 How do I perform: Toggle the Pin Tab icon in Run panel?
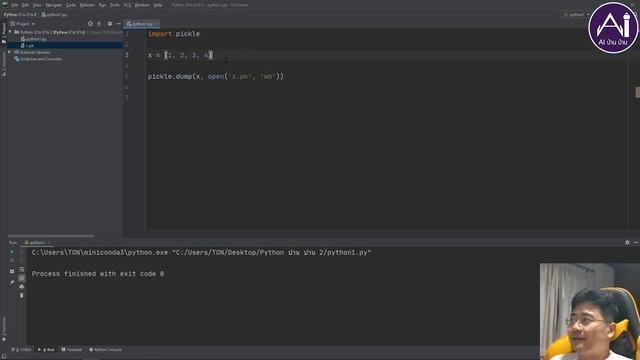point(12,282)
